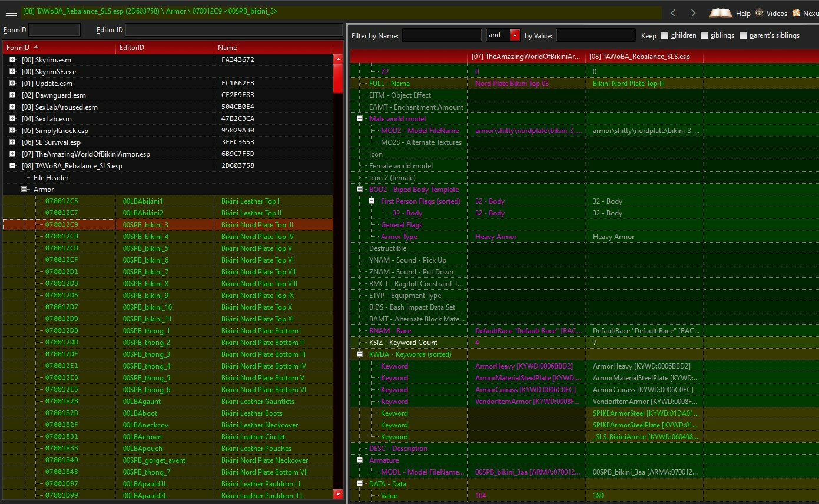819x504 pixels.
Task: Select the 'Nord Plate Bikini Top 03' name value
Action: pyautogui.click(x=527, y=83)
